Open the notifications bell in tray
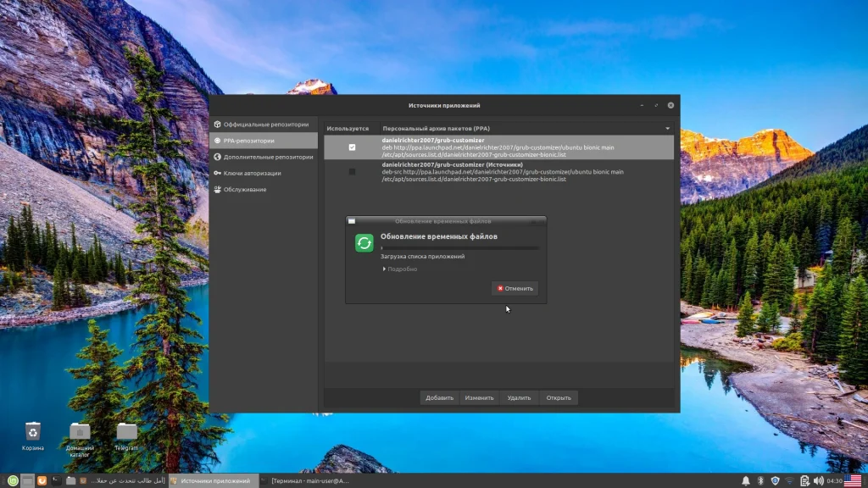The width and height of the screenshot is (868, 488). [x=746, y=481]
